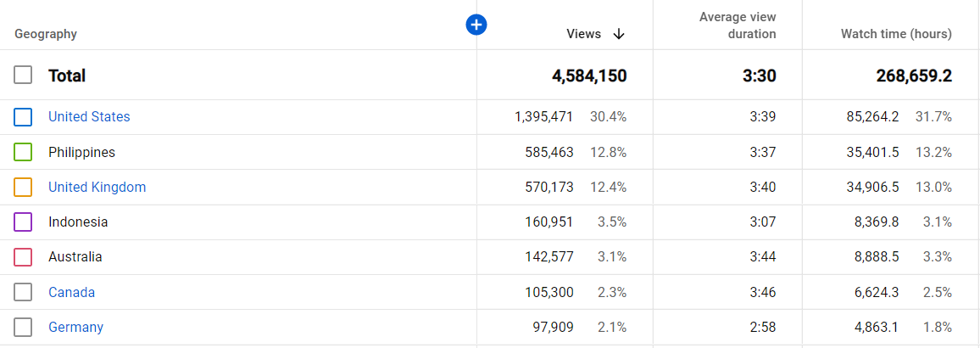This screenshot has width=980, height=348.
Task: Click the Geography column header
Action: (46, 35)
